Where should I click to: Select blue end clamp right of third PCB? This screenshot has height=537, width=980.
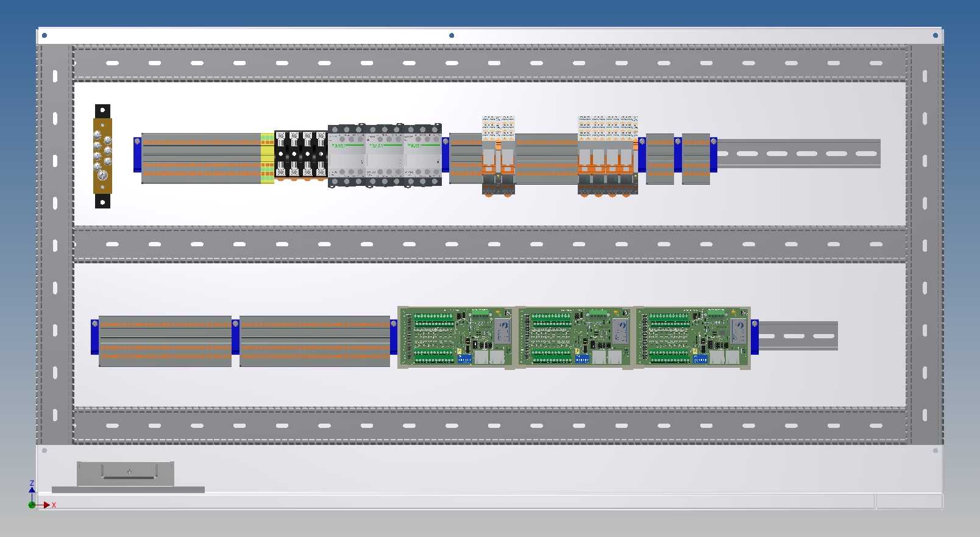click(x=755, y=336)
